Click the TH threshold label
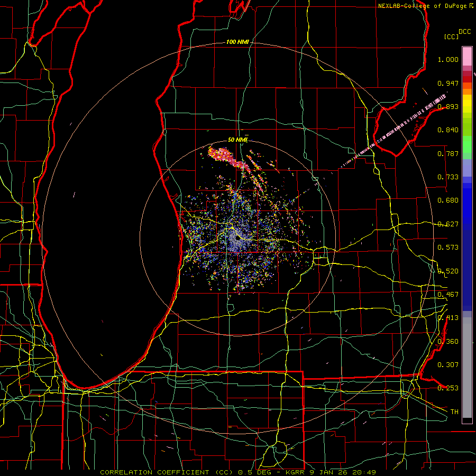476x476 pixels. (454, 412)
